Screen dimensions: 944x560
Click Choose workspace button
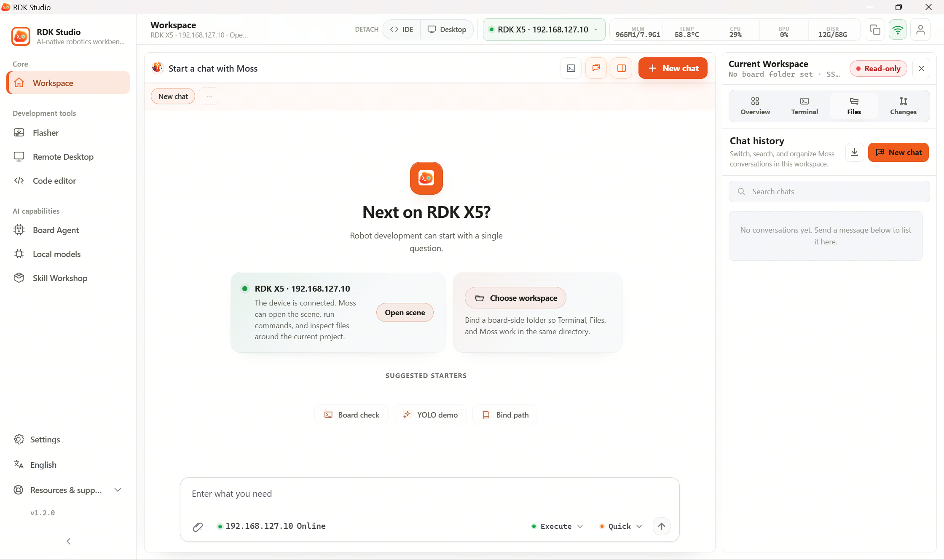tap(515, 298)
